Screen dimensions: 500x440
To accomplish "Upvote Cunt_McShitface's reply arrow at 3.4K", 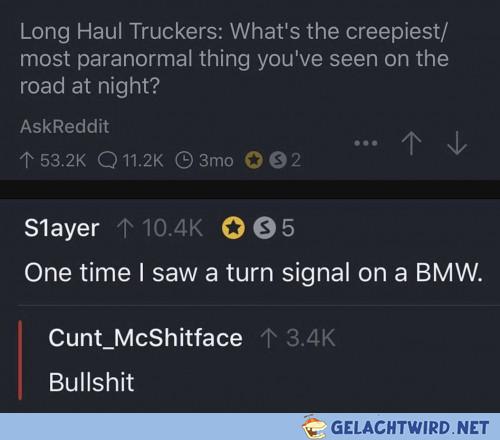I will tap(268, 338).
